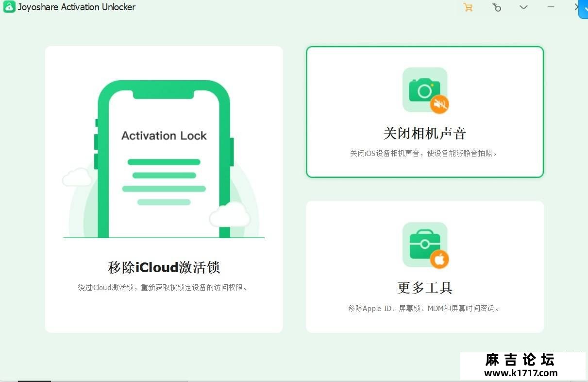Click the text 关闭iOS设备相机声音，使设备能够静音拍照。
The width and height of the screenshot is (588, 382).
pyautogui.click(x=425, y=153)
